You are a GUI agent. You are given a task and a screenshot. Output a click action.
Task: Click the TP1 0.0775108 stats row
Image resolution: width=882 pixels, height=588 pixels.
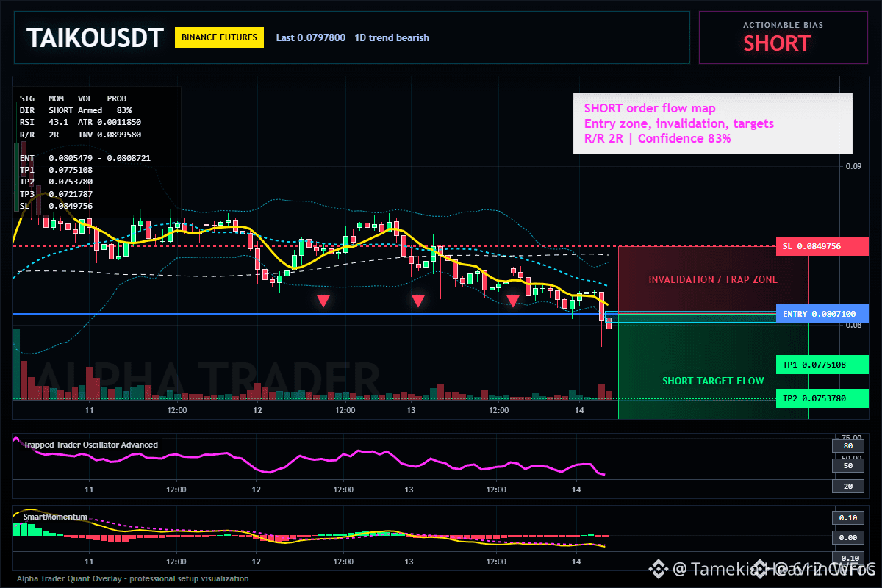[x=56, y=170]
